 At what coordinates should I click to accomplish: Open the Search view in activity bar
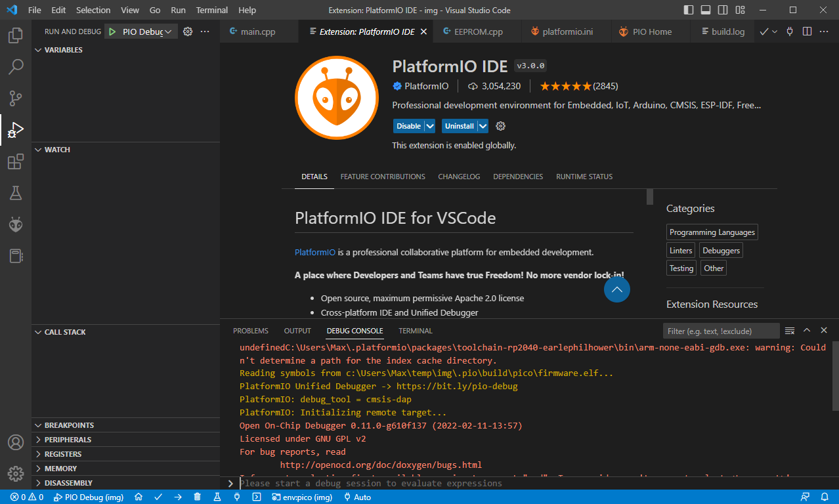(16, 67)
